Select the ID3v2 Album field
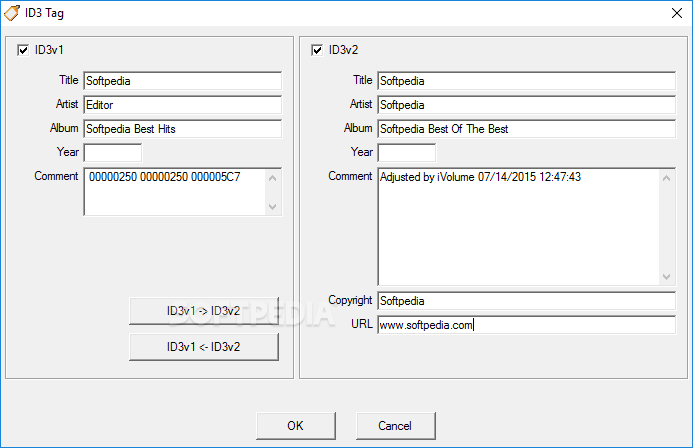The height and width of the screenshot is (448, 693). [x=526, y=128]
